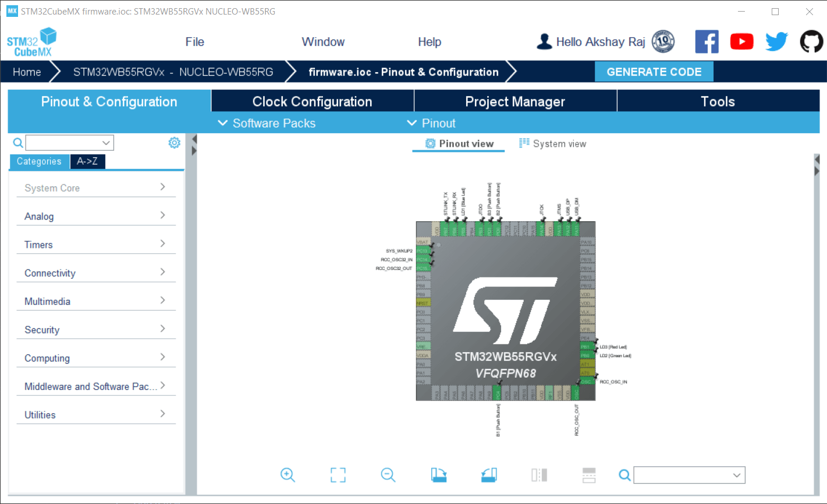This screenshot has height=504, width=827.
Task: Open the pin search dropdown at the bottom
Action: pos(689,475)
